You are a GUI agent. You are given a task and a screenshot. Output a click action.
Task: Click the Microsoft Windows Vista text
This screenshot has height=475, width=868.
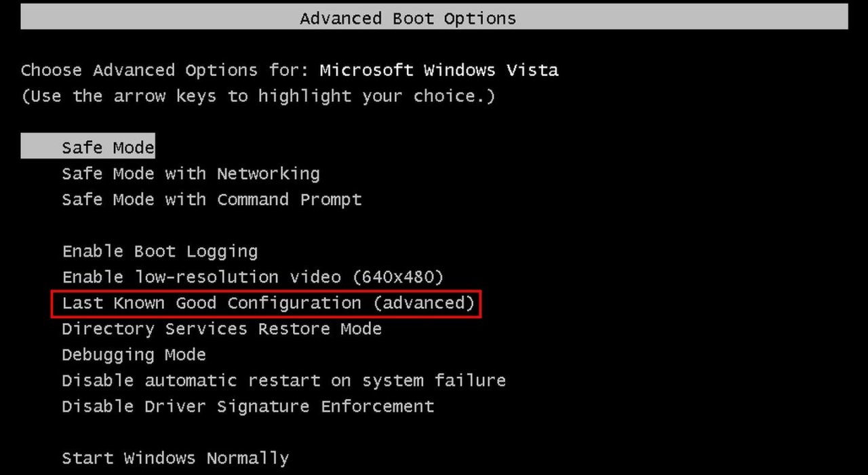coord(439,71)
